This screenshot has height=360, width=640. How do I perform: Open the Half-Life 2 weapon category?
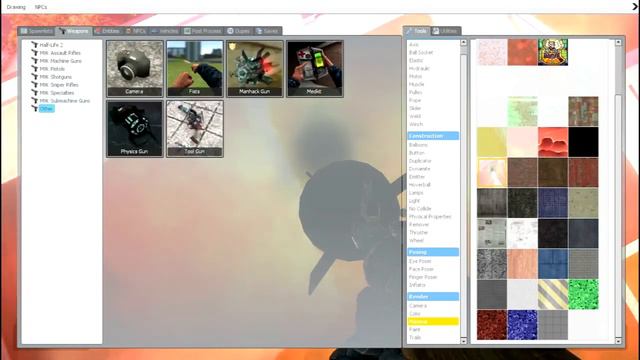tap(51, 45)
